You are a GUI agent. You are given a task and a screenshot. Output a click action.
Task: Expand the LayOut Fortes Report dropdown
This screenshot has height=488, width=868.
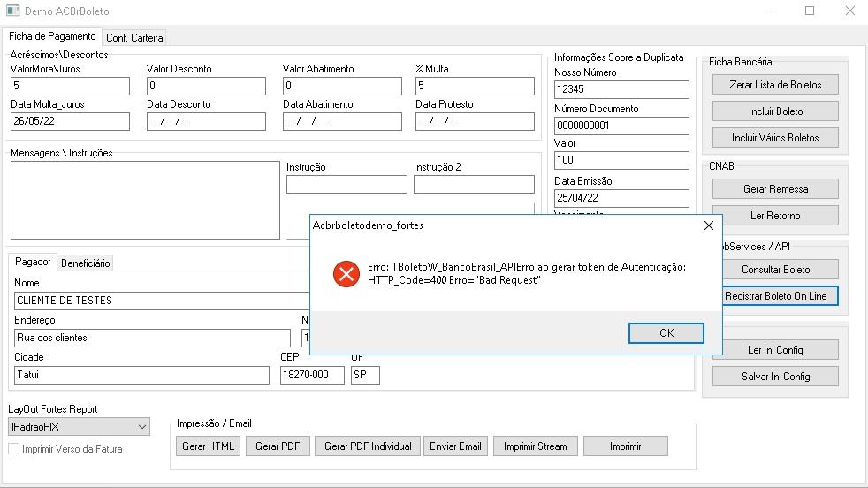(x=141, y=426)
